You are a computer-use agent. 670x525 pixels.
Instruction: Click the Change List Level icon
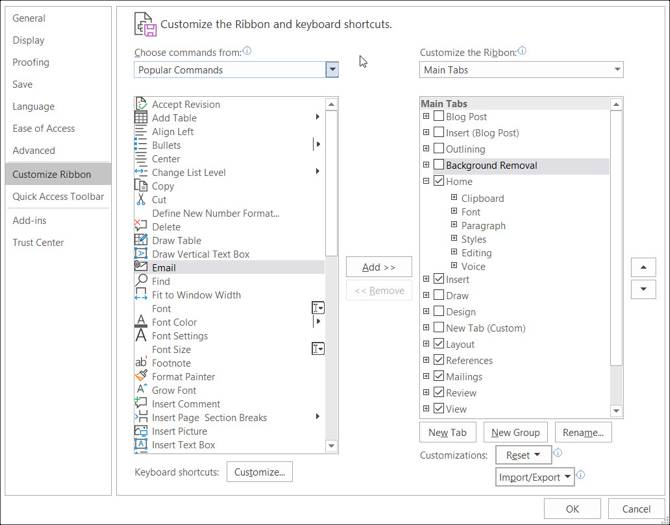click(x=141, y=172)
